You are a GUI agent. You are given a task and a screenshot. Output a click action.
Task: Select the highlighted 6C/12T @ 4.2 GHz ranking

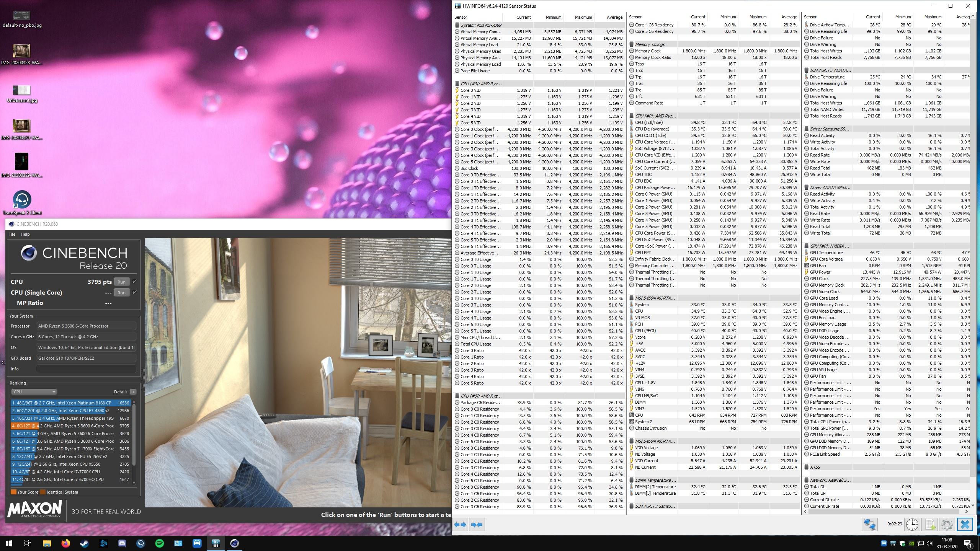(71, 426)
